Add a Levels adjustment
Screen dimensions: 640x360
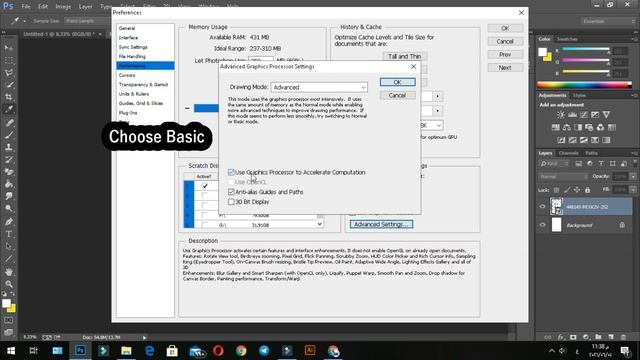[x=572, y=115]
